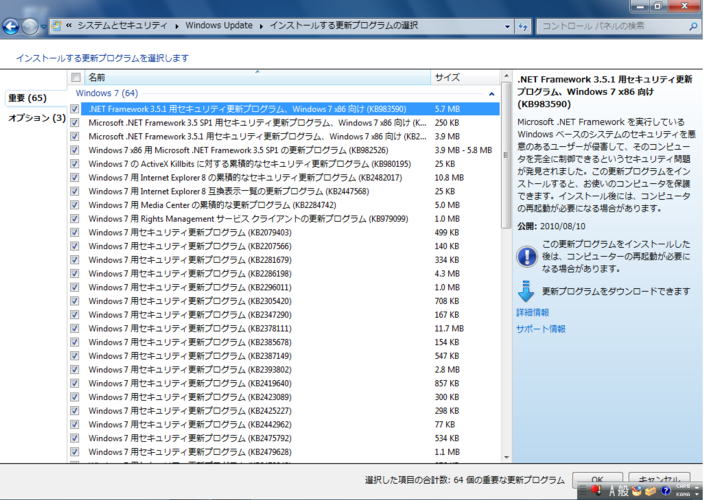
Task: Click the restart-required exclamation icon
Action: [526, 257]
